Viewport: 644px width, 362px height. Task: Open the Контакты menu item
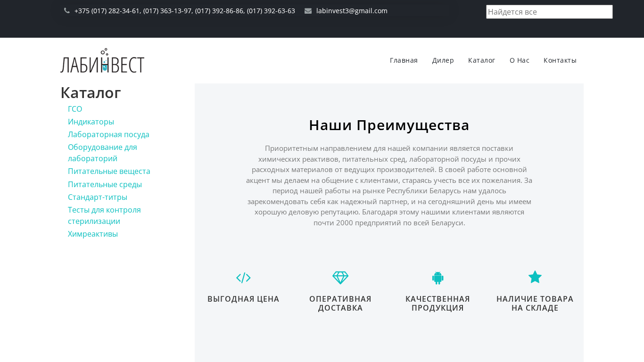coord(560,60)
